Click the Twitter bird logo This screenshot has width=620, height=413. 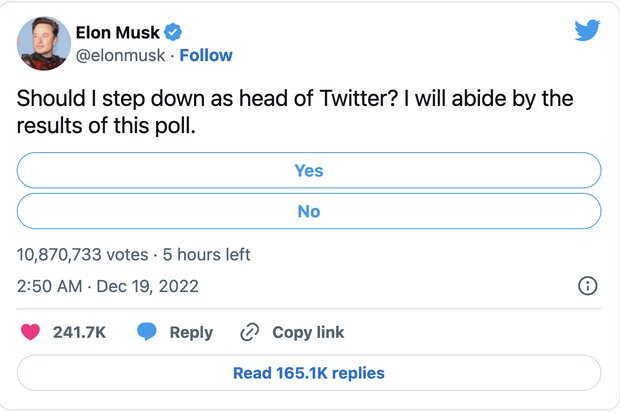pos(587,31)
